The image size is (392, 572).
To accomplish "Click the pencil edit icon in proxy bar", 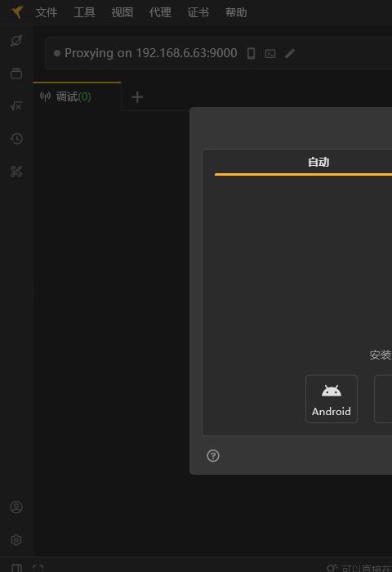I will 290,54.
